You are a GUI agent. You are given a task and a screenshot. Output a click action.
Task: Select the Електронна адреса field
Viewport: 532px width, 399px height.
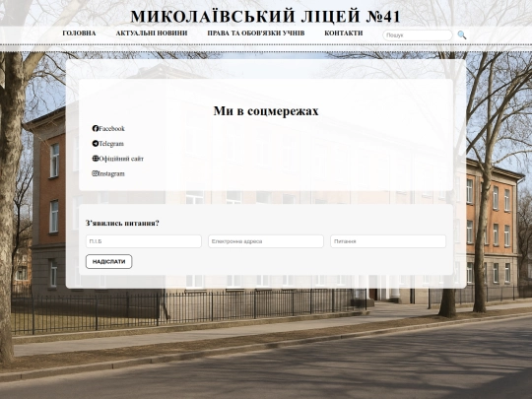click(266, 241)
